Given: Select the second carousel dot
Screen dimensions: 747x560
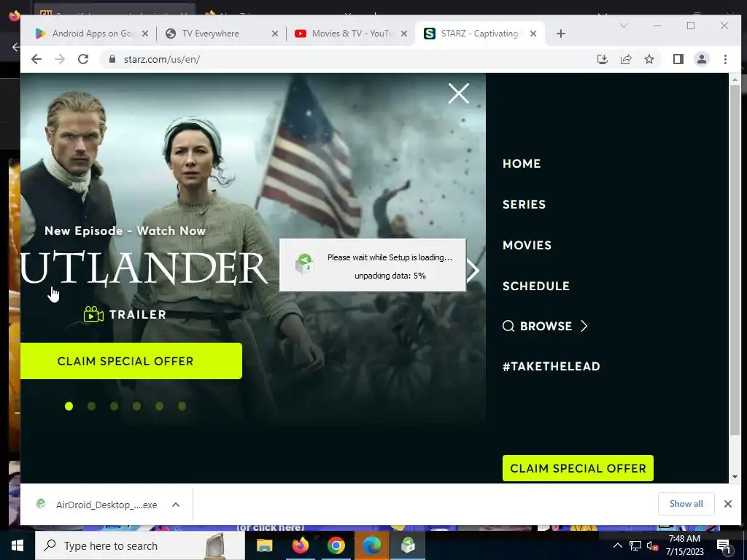Looking at the screenshot, I should [91, 405].
